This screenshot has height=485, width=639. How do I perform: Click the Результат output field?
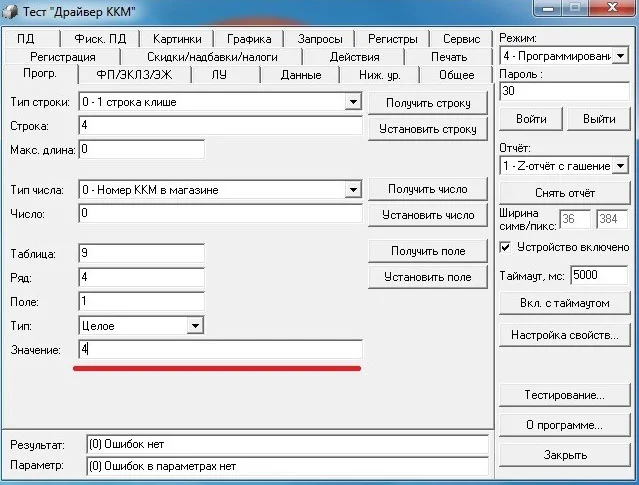pos(287,444)
